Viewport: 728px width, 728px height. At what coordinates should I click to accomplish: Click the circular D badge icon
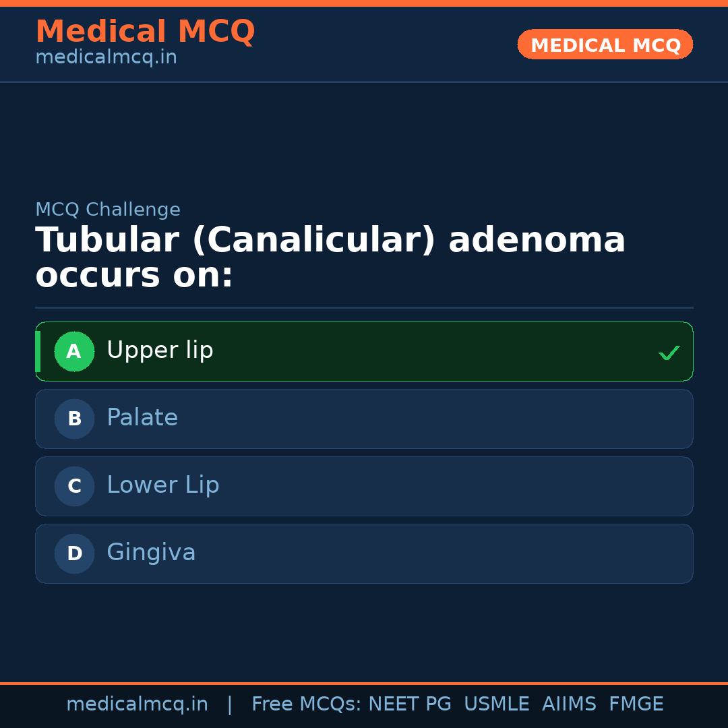(x=74, y=553)
